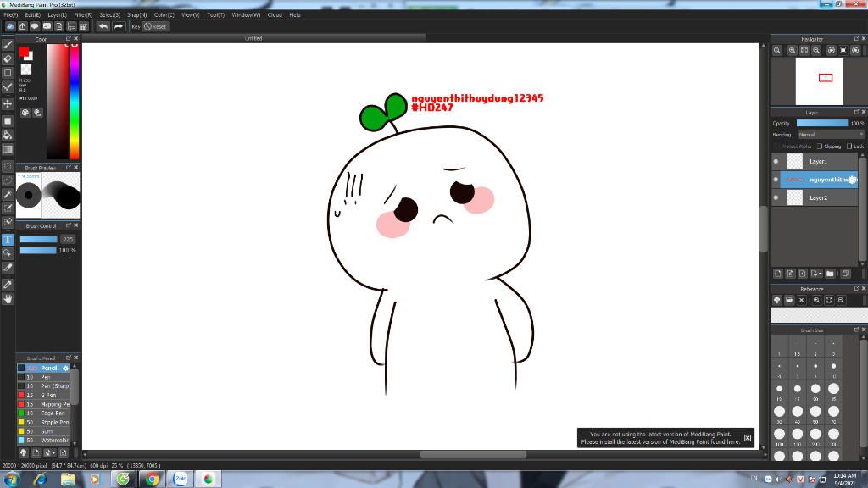Open the Layer menu
This screenshot has width=868, height=488.
pyautogui.click(x=57, y=15)
